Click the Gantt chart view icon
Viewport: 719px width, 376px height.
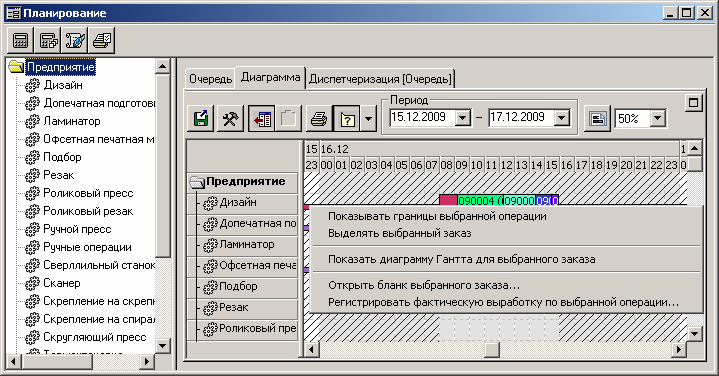[x=597, y=119]
